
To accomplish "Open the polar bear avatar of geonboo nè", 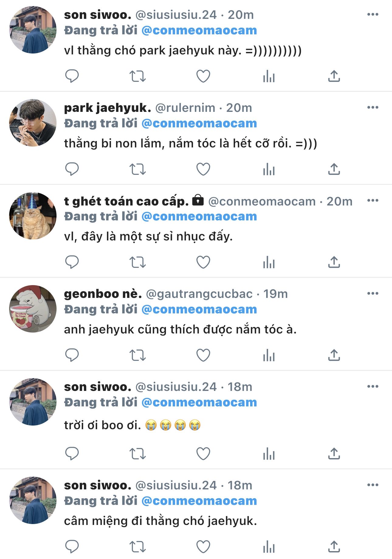I will 33,309.
